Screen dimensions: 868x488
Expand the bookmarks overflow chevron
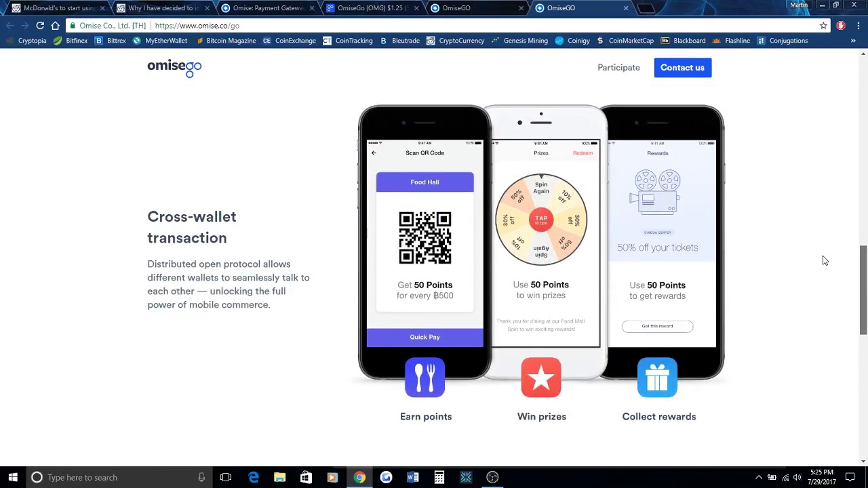pyautogui.click(x=853, y=41)
